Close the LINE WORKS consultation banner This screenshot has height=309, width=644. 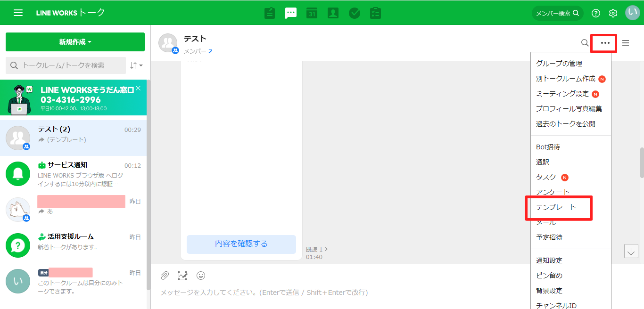pos(138,88)
